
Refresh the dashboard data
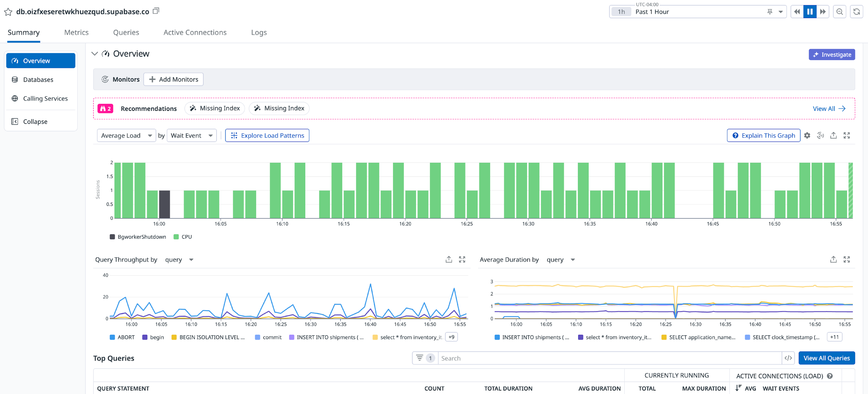point(856,12)
